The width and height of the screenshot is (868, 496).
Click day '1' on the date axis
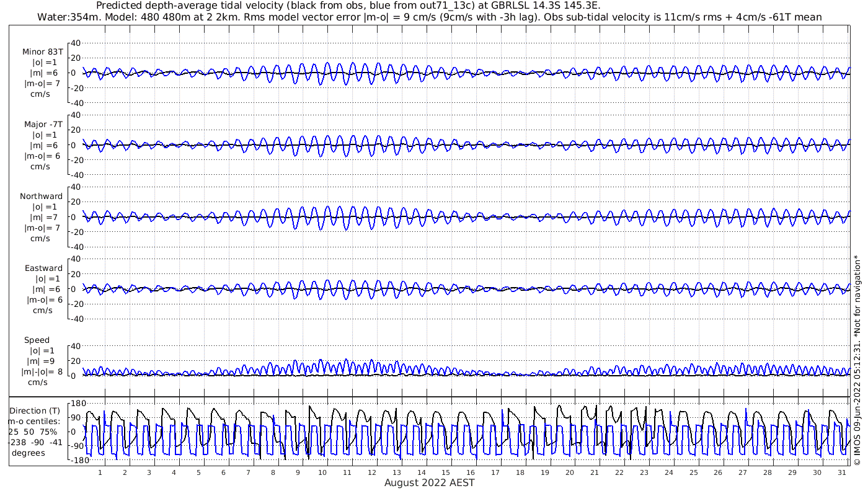[x=100, y=472]
